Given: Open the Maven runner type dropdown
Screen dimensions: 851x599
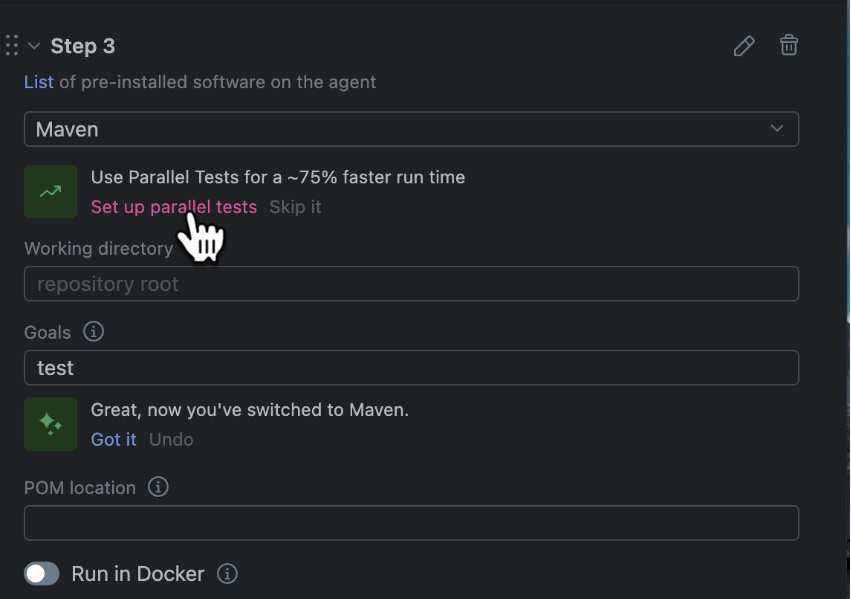Looking at the screenshot, I should coord(411,129).
